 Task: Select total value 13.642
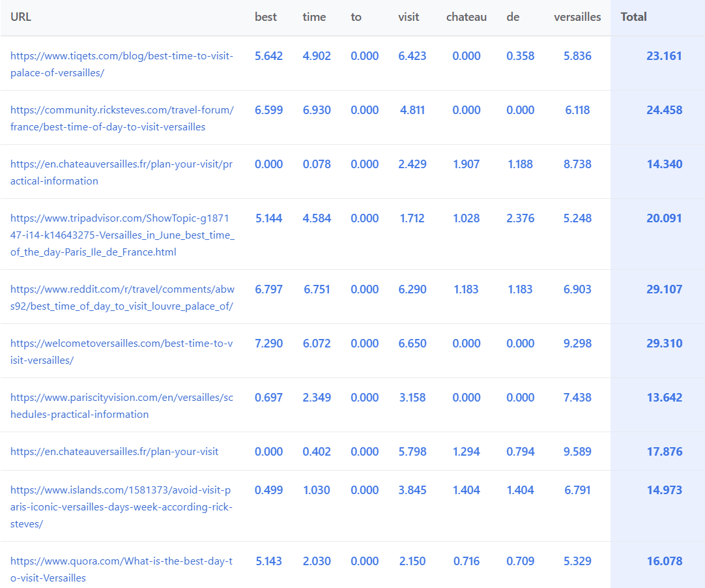click(x=665, y=397)
